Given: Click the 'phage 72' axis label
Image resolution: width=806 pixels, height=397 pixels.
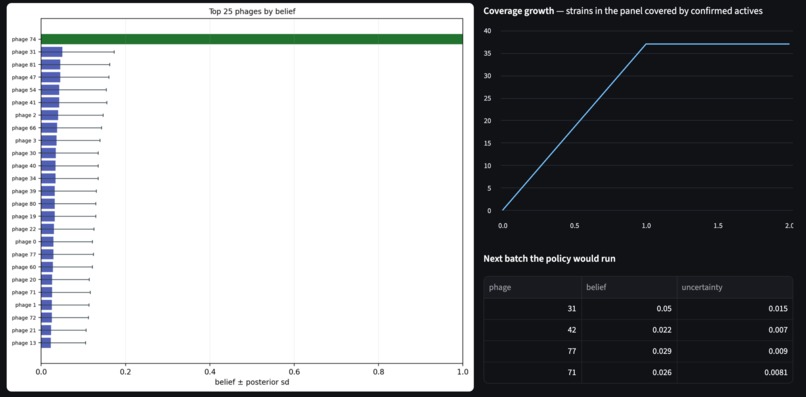Looking at the screenshot, I should [24, 318].
